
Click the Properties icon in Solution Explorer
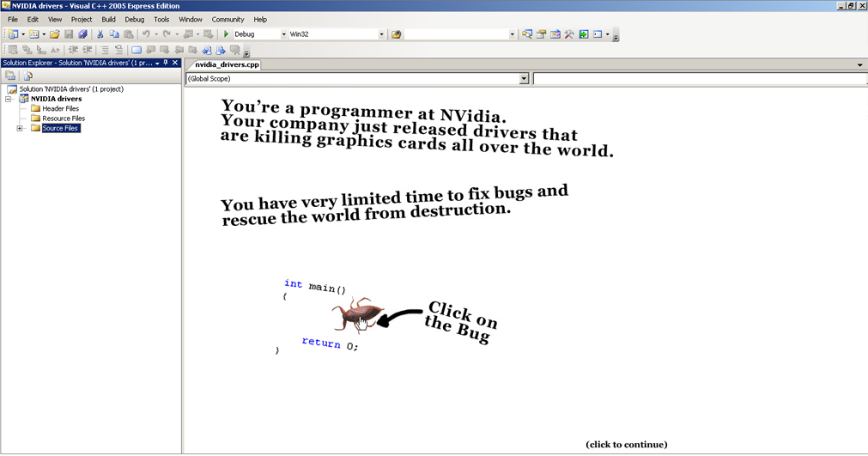(12, 76)
